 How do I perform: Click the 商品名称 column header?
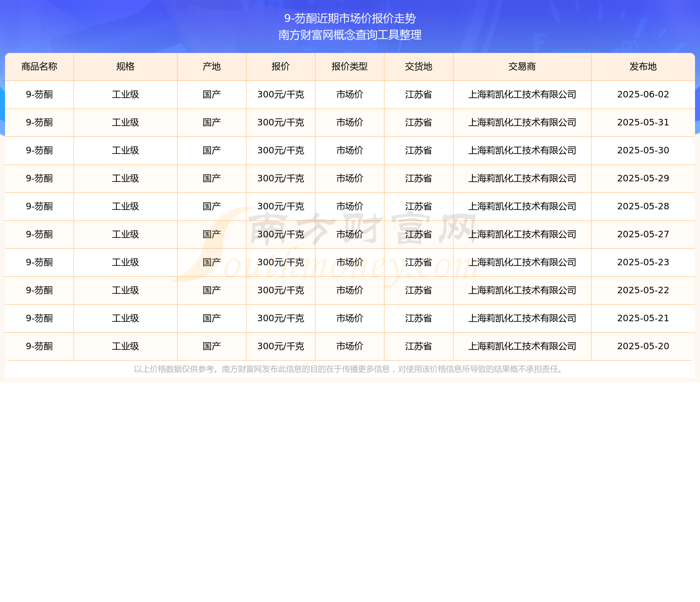coord(39,66)
